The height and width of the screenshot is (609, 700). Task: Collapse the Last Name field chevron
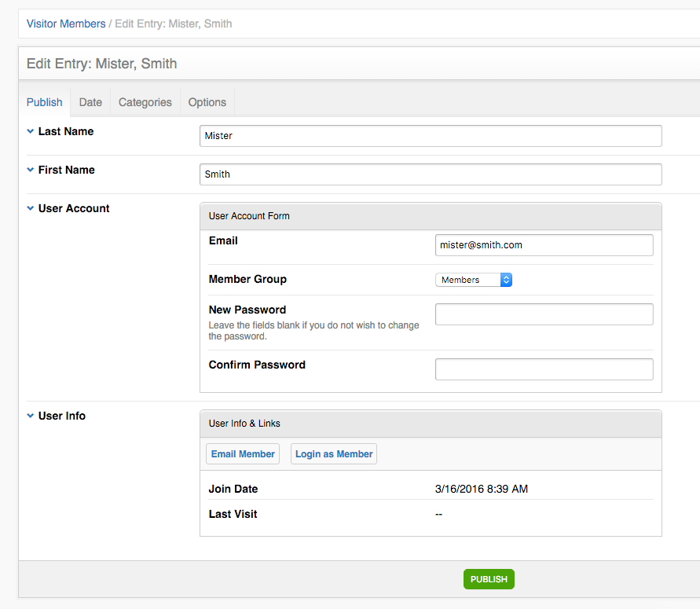pos(31,131)
